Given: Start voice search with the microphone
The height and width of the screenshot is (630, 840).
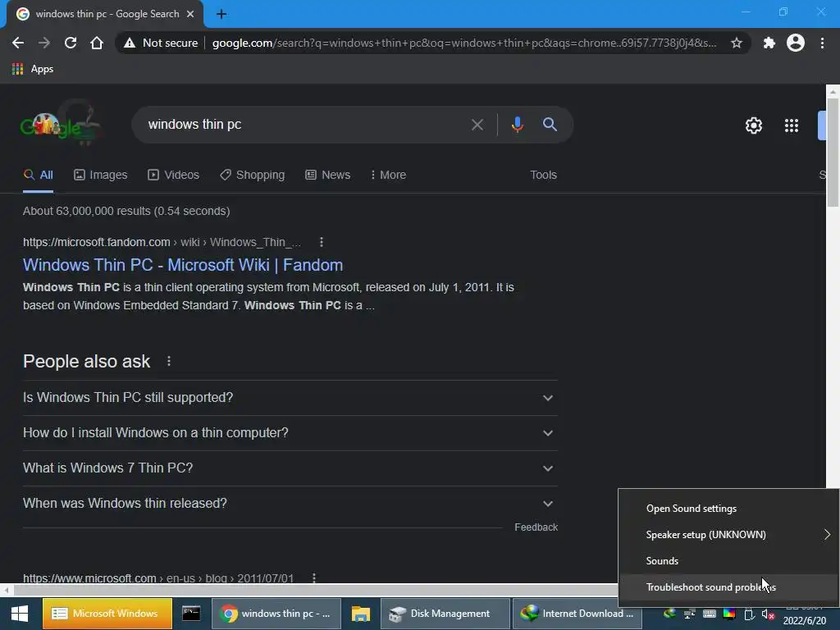Looking at the screenshot, I should pyautogui.click(x=517, y=125).
